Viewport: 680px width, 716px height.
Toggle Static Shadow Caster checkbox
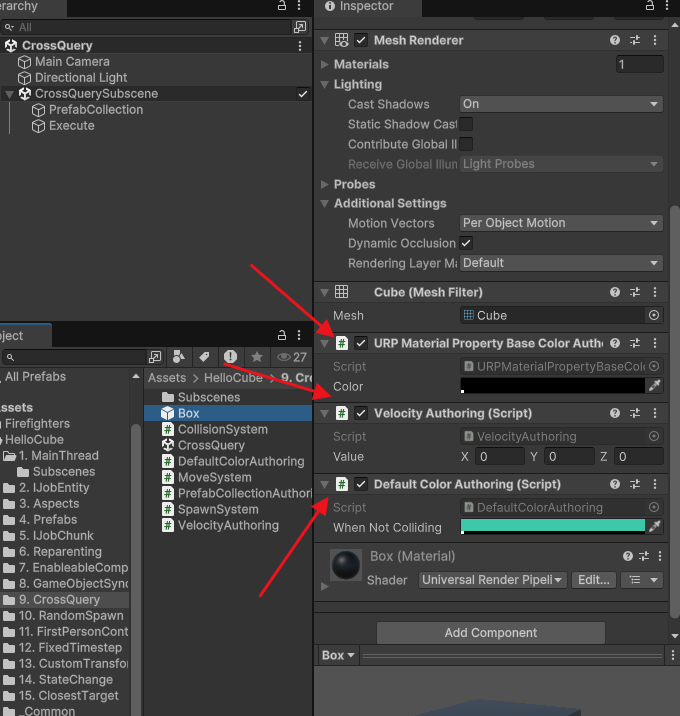click(466, 124)
